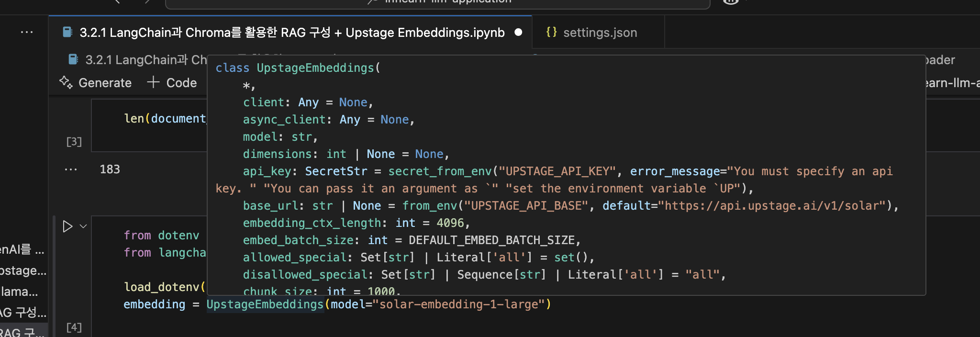Screen dimensions: 980x337
Task: Open cell output ellipsis actions beside 183
Action: (x=71, y=169)
